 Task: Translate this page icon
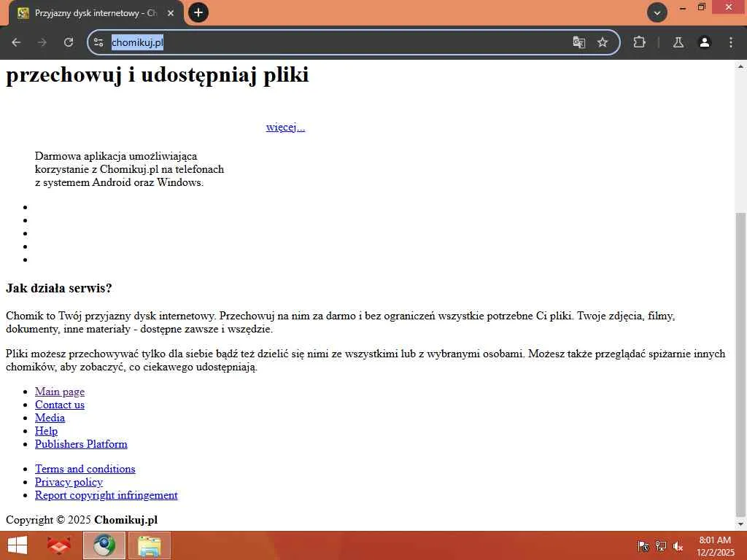click(578, 42)
